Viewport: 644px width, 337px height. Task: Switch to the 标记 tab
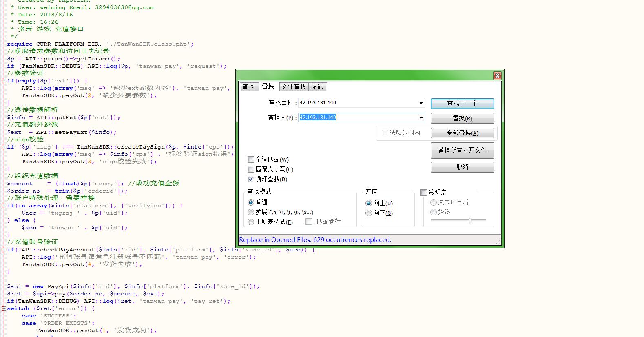pos(317,86)
